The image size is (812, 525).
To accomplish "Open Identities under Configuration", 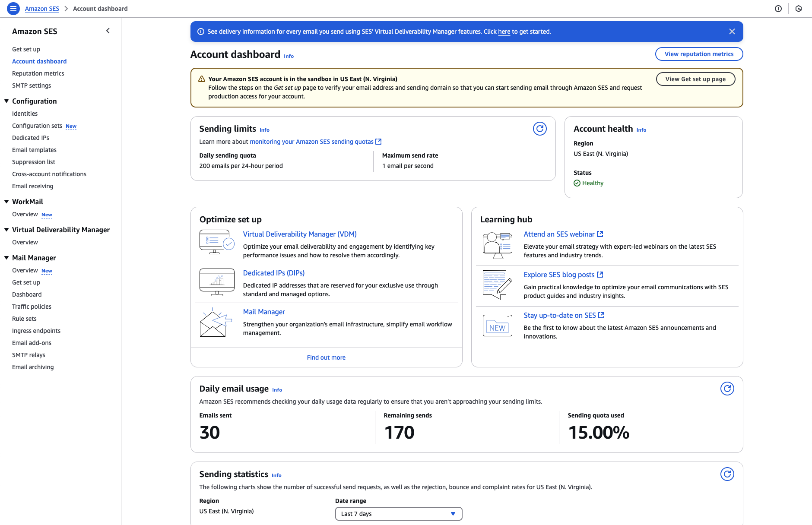I will point(25,114).
